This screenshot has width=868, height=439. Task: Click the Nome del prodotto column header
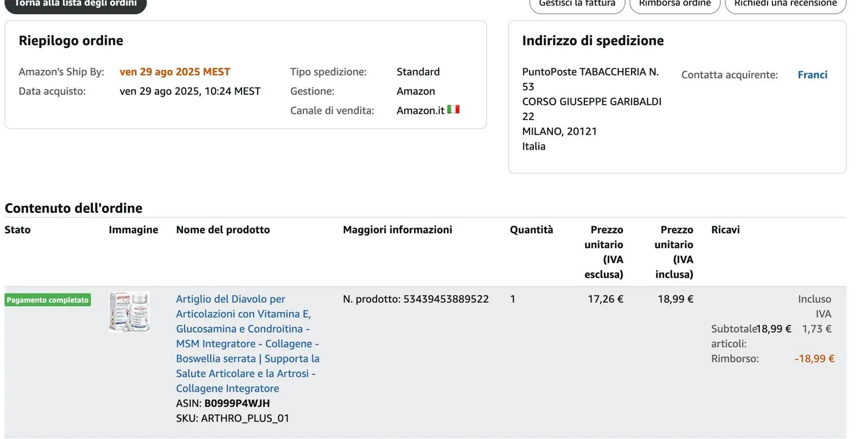[x=223, y=230]
